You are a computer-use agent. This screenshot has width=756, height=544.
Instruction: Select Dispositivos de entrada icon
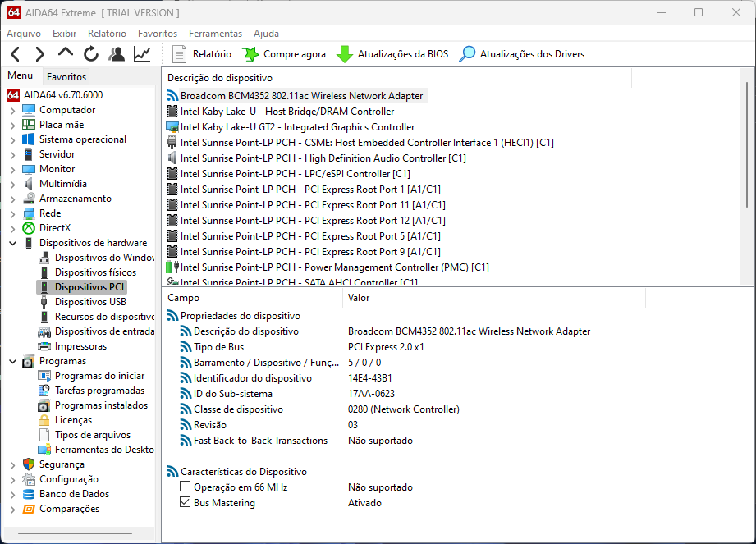[x=44, y=331]
